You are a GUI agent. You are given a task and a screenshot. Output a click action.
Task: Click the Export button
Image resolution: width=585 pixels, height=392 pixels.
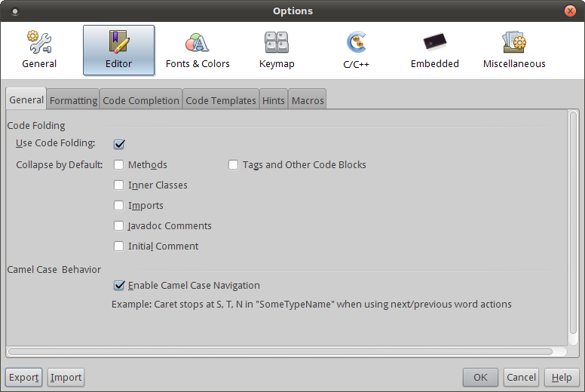pyautogui.click(x=24, y=378)
